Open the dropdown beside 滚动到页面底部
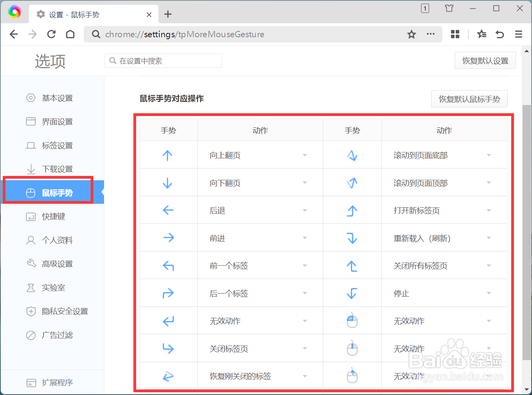Screen dimensions: 532x395 (489, 155)
